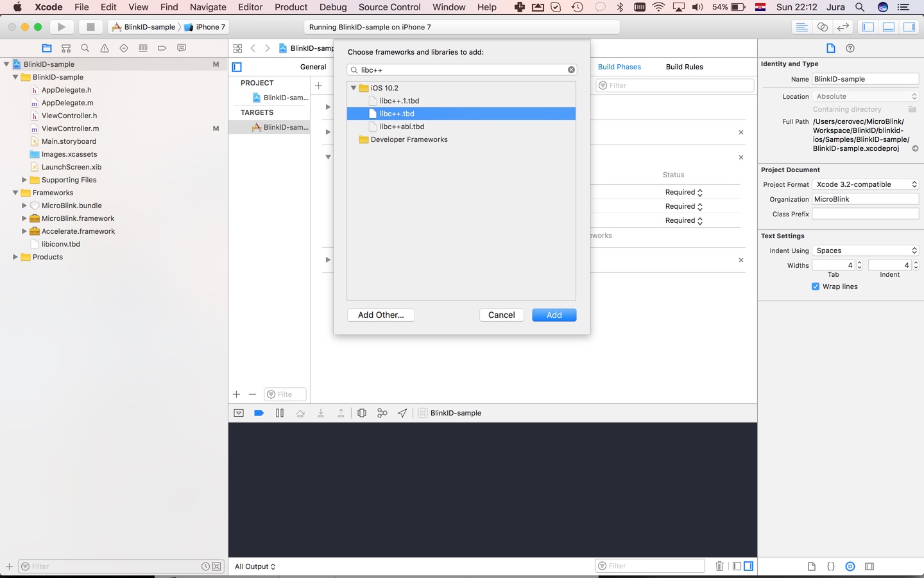
Task: Toggle the Debug area visibility
Action: pyautogui.click(x=889, y=27)
